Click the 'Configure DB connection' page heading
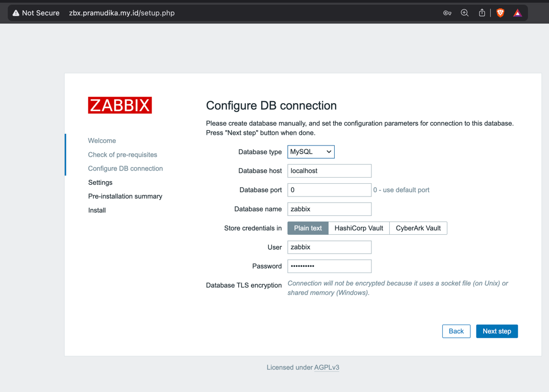 [x=271, y=106]
